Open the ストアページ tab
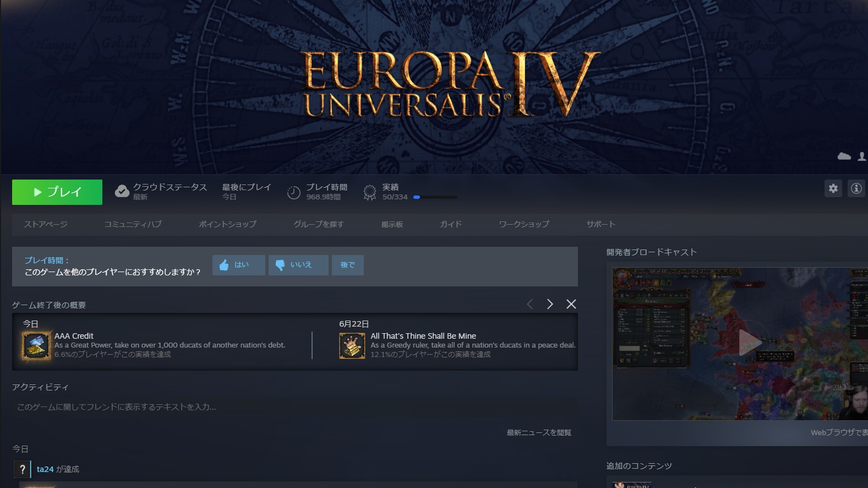Viewport: 868px width, 488px height. [x=46, y=224]
